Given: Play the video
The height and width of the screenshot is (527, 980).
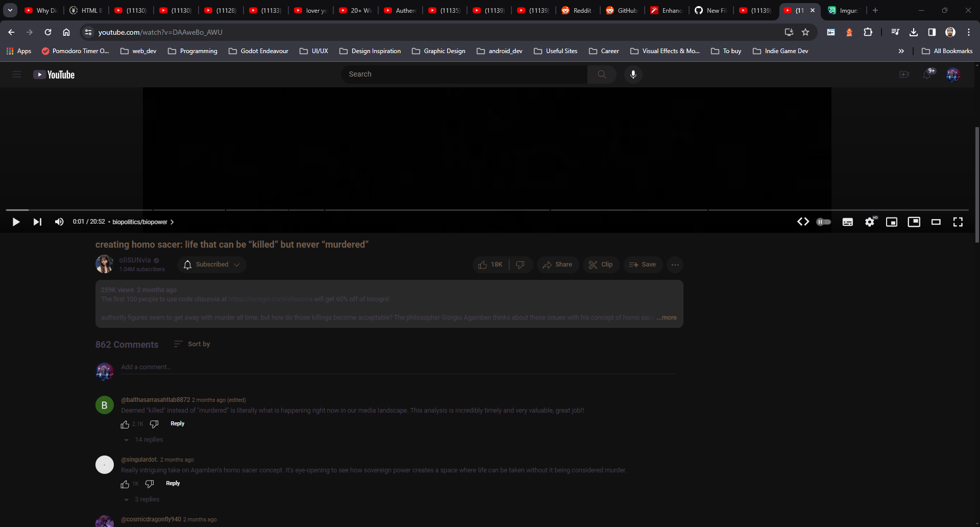Looking at the screenshot, I should [16, 222].
